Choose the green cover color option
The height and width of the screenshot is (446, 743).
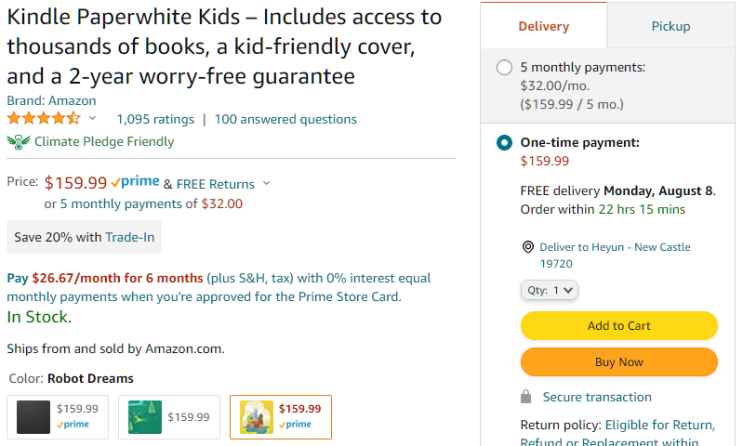pyautogui.click(x=145, y=416)
